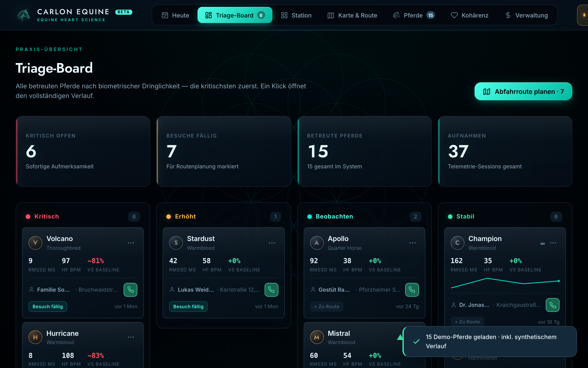Call Lukas Weid... via phone icon
588x368 pixels.
(271, 290)
